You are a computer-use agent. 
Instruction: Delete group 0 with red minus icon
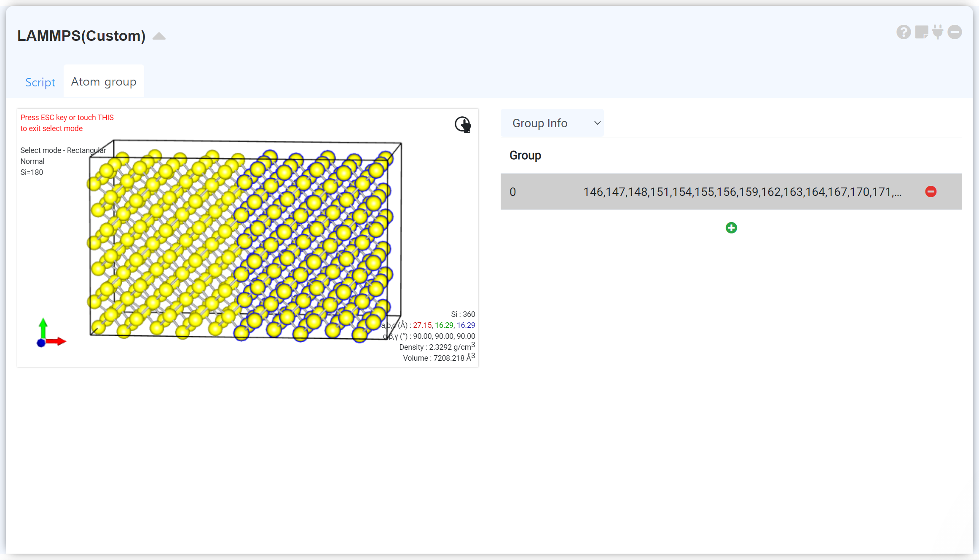tap(931, 192)
